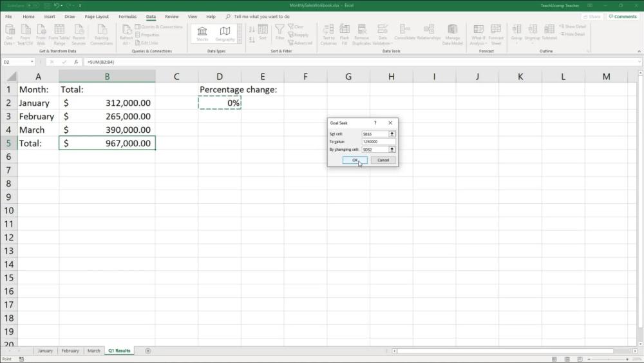Screen dimensions: 644x363
Task: Open the February sheet tab
Action: click(x=70, y=351)
